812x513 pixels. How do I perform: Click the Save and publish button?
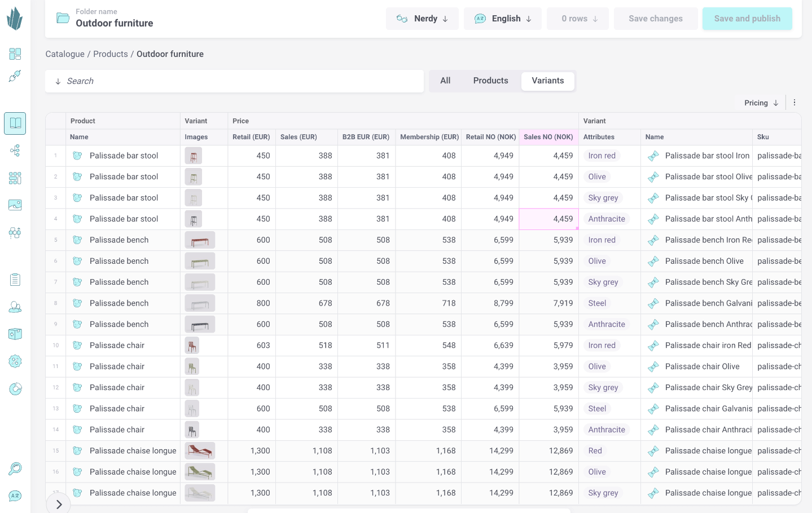(x=747, y=19)
